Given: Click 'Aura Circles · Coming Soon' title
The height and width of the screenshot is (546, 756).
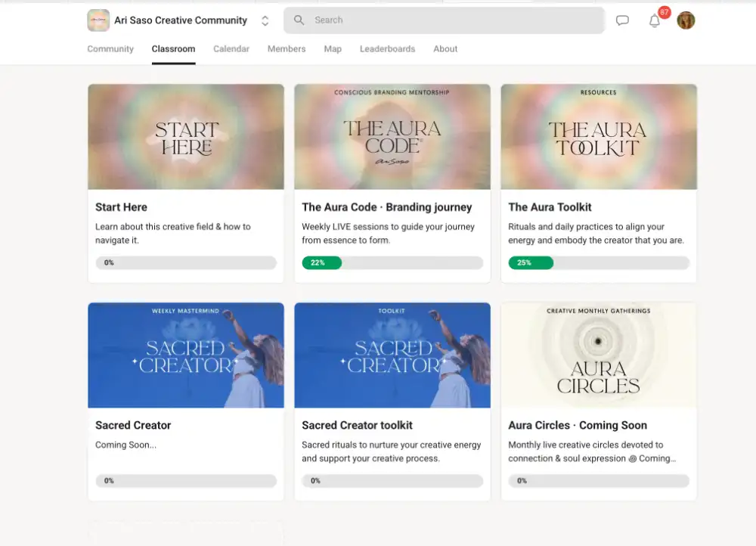Looking at the screenshot, I should click(x=578, y=425).
